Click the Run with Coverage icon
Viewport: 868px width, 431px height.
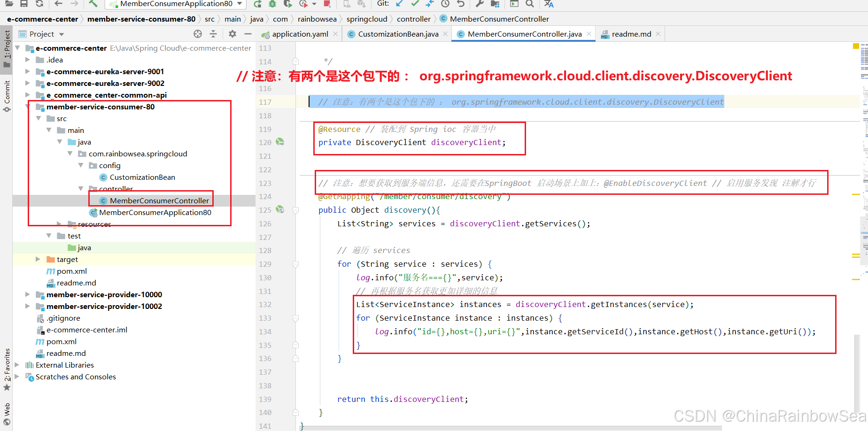288,4
